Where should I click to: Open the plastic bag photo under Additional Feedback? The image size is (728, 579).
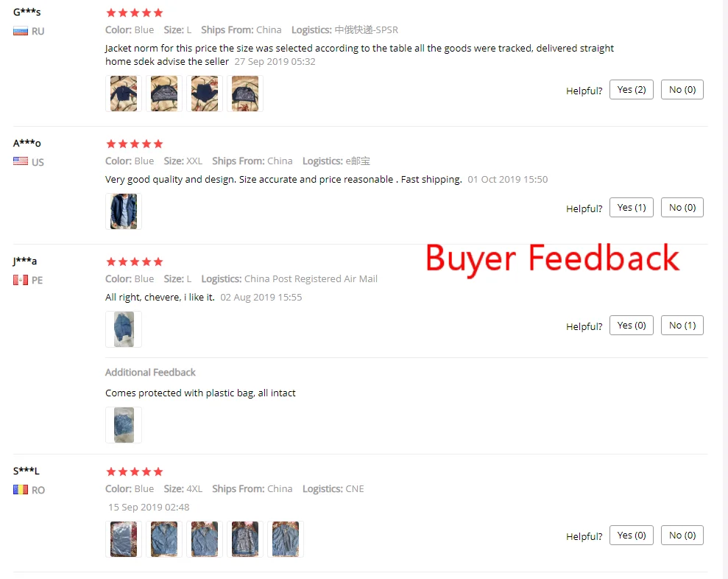(124, 425)
